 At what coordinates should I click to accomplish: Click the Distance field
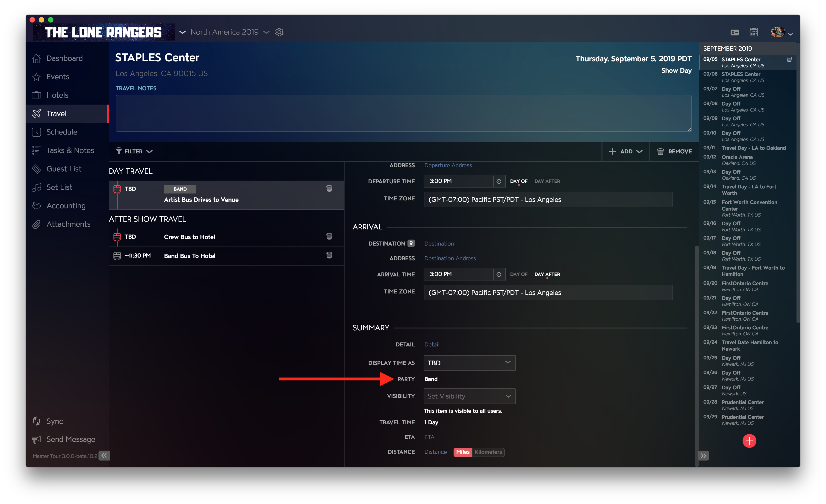coord(435,452)
